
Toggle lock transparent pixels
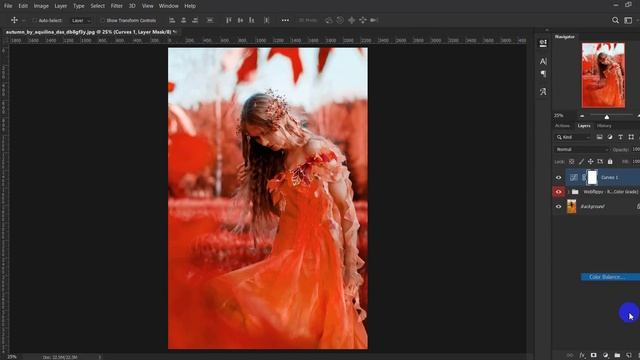[x=571, y=162]
